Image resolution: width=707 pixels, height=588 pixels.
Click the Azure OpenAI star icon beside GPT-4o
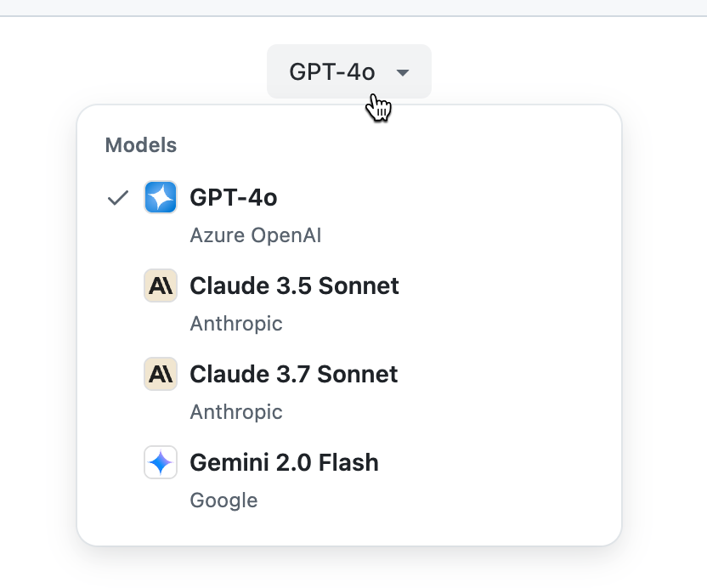(x=161, y=196)
